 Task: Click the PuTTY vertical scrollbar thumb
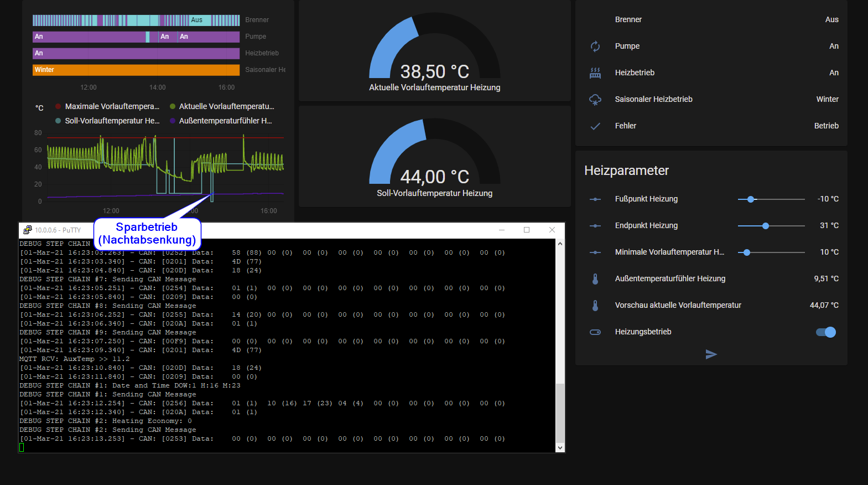point(560,413)
